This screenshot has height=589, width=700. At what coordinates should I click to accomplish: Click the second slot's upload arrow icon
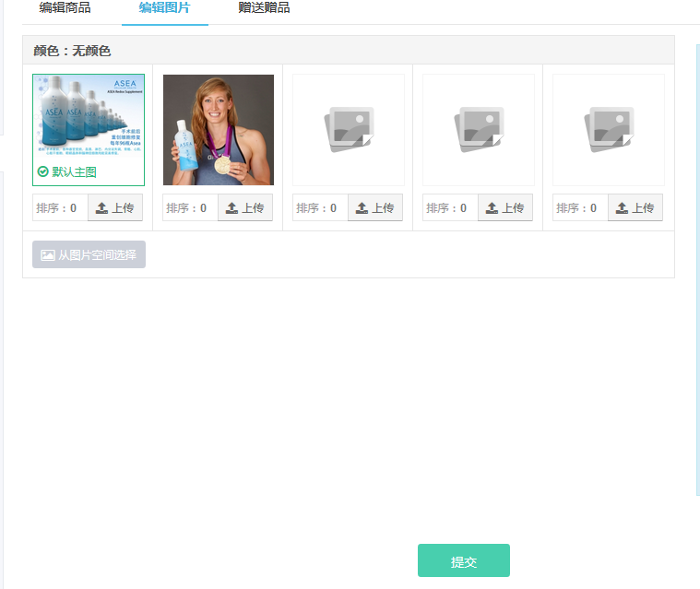pos(231,208)
